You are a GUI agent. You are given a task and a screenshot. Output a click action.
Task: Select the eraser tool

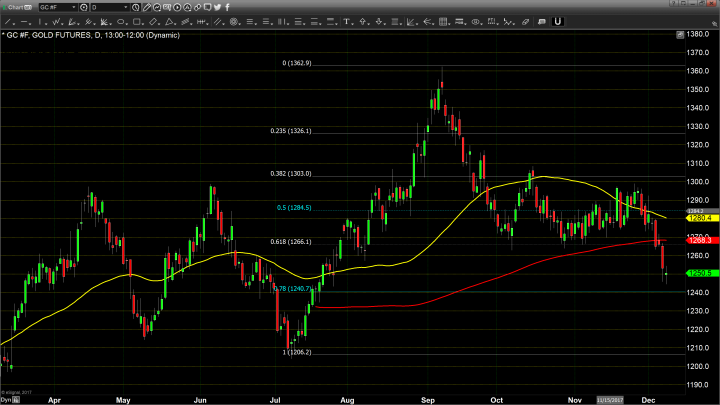[525, 22]
